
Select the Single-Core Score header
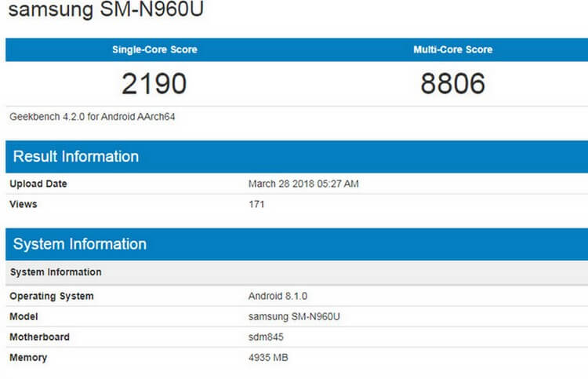click(x=154, y=49)
